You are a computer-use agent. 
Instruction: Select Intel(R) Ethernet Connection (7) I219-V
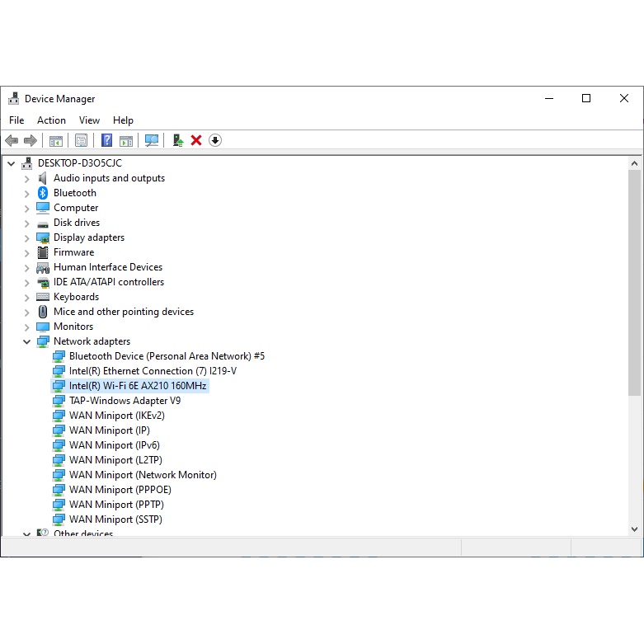[153, 371]
